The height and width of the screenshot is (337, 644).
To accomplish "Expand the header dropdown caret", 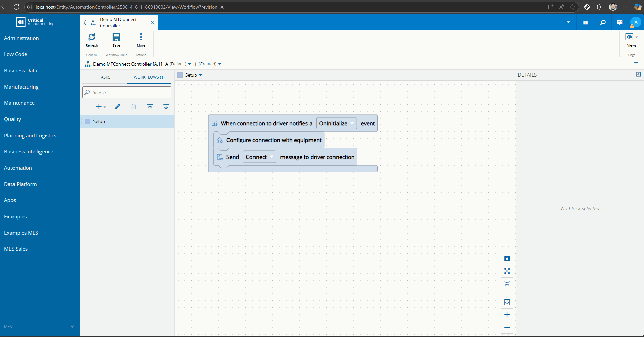I will click(568, 22).
